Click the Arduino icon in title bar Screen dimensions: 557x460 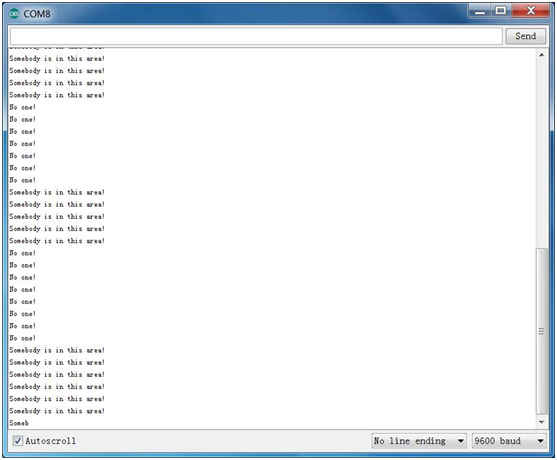tap(14, 14)
